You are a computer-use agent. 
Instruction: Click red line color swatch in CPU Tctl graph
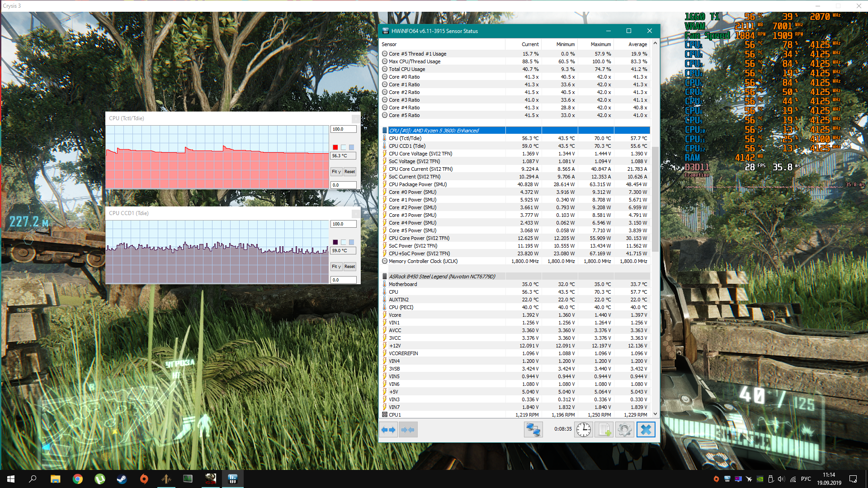(335, 147)
